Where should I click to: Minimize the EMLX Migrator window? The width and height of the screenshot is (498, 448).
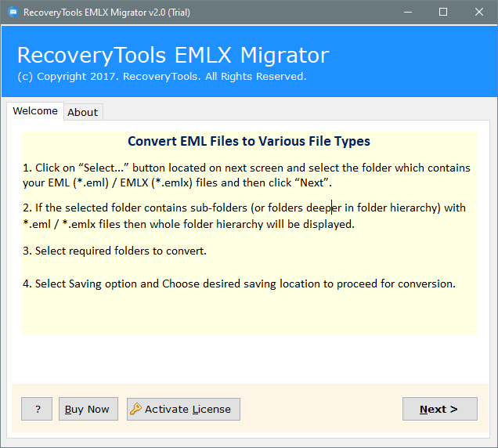click(x=408, y=12)
